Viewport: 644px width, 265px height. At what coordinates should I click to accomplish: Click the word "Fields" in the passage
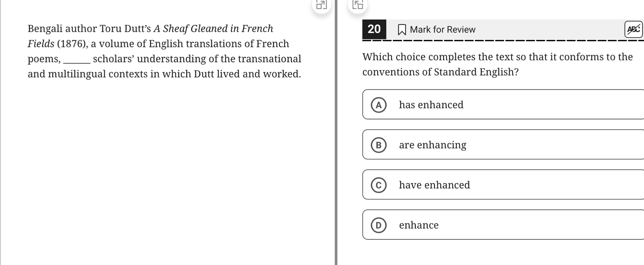41,44
